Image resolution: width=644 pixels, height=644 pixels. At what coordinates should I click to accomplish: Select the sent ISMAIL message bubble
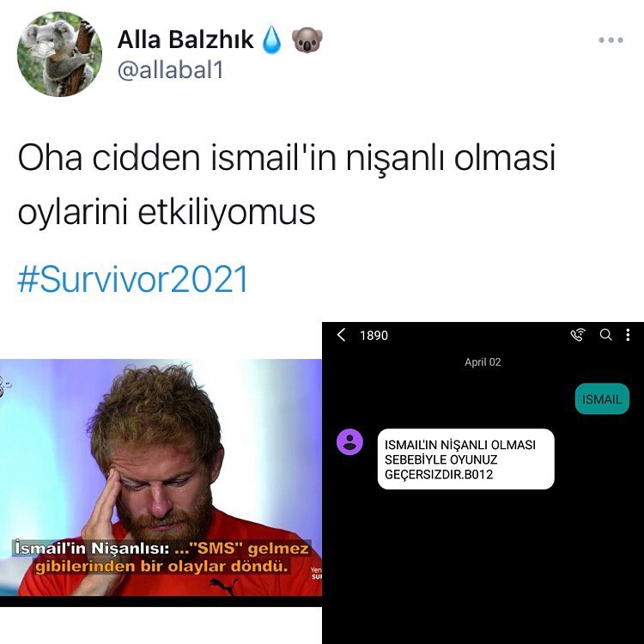click(x=602, y=398)
